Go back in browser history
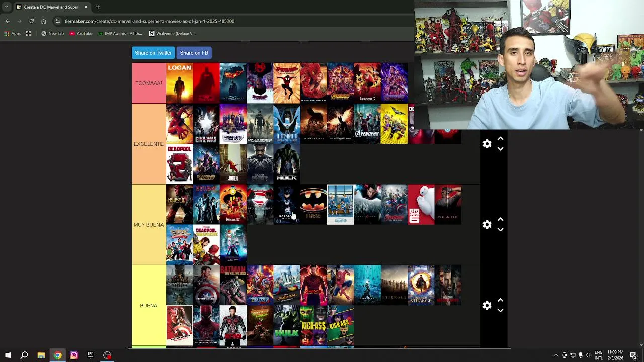644x362 pixels. coord(7,21)
